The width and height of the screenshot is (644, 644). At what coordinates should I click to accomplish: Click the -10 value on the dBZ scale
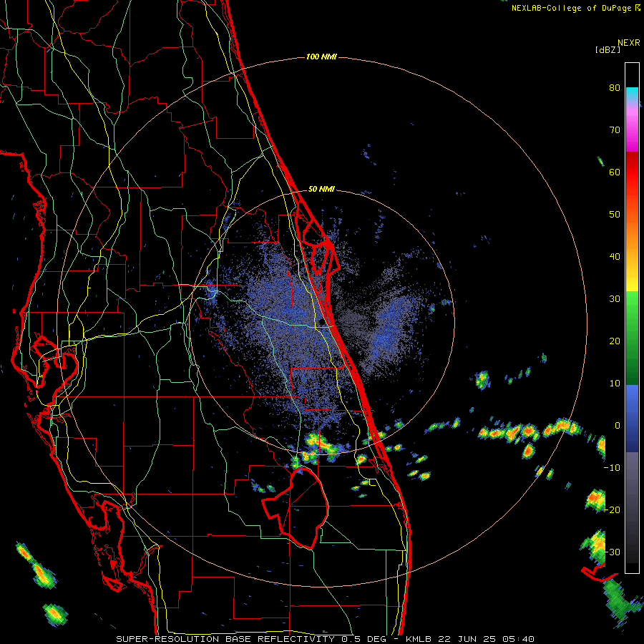612,468
